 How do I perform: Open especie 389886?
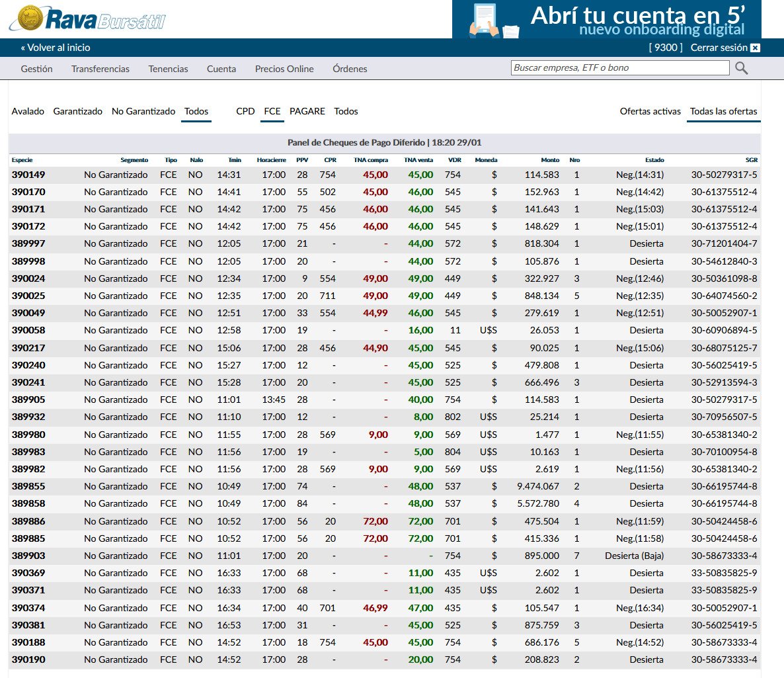click(28, 521)
